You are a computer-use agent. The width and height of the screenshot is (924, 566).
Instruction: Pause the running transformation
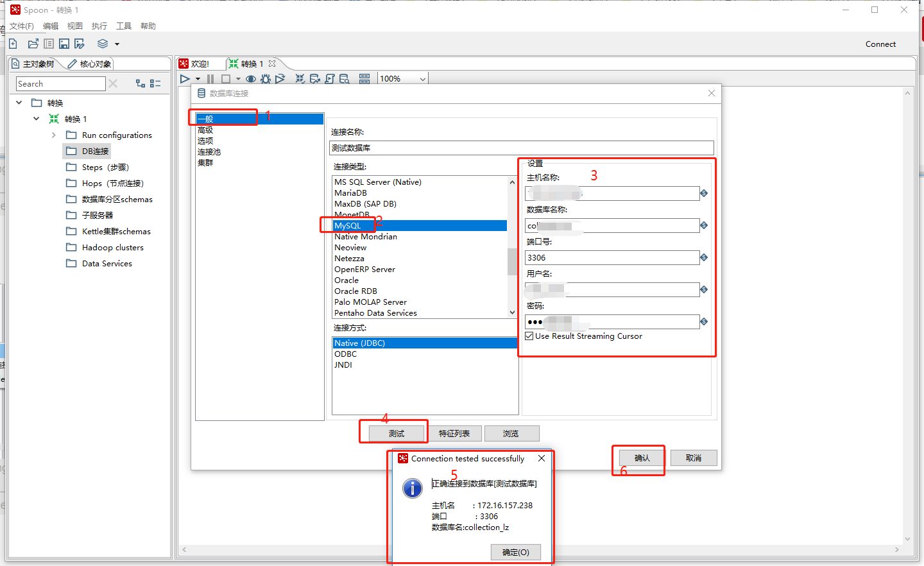[x=210, y=79]
